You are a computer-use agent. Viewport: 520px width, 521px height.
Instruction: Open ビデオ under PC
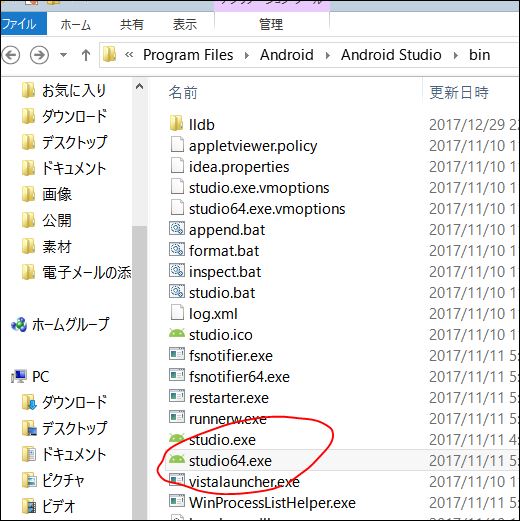[59, 507]
